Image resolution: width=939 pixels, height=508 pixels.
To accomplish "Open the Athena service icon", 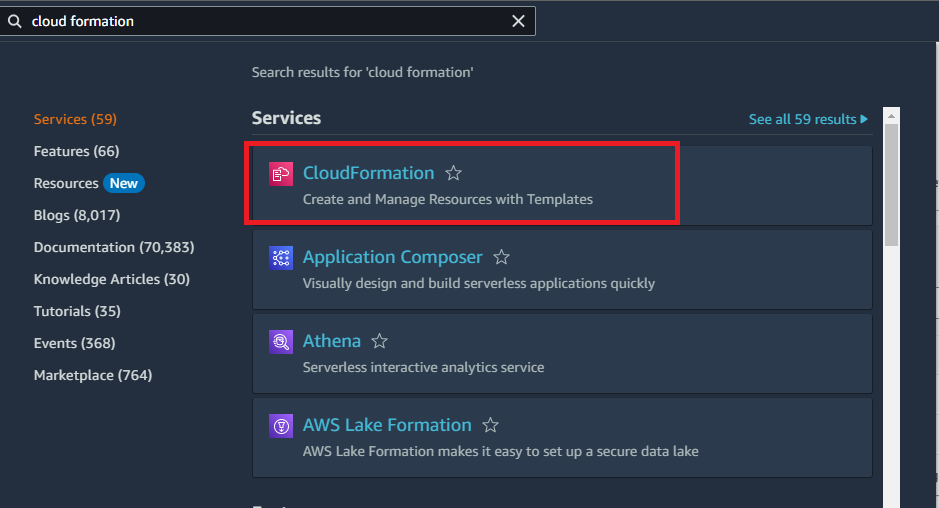I will tap(281, 342).
